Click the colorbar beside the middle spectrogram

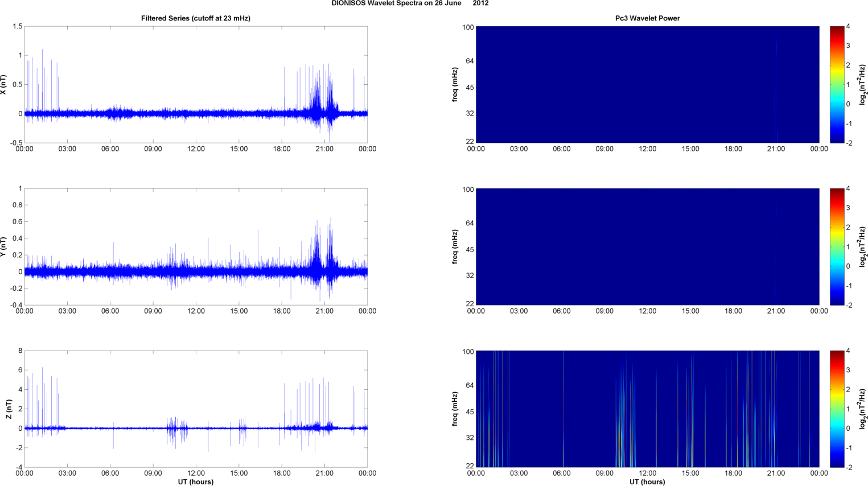[x=837, y=246]
